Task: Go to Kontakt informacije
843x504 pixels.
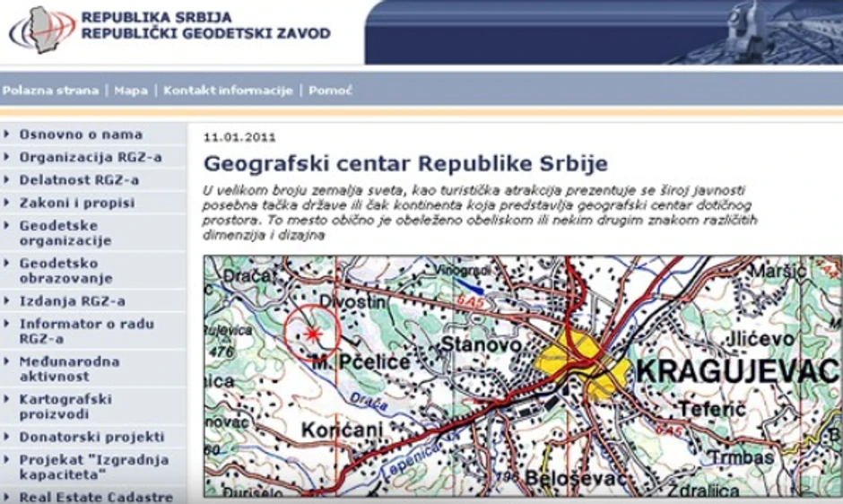Action: (x=228, y=91)
